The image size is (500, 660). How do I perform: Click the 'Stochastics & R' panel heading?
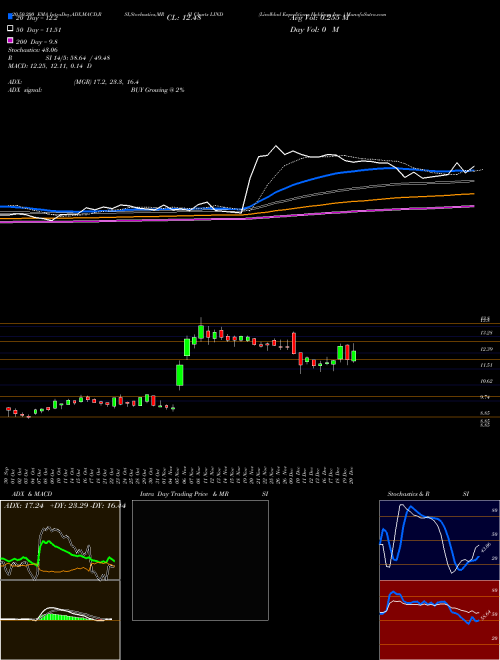pos(408,494)
